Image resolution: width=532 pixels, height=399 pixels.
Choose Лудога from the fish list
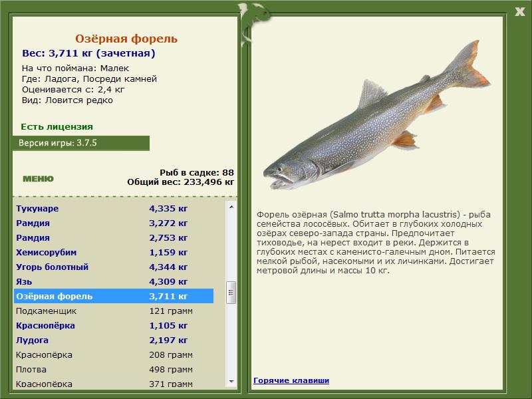point(113,340)
